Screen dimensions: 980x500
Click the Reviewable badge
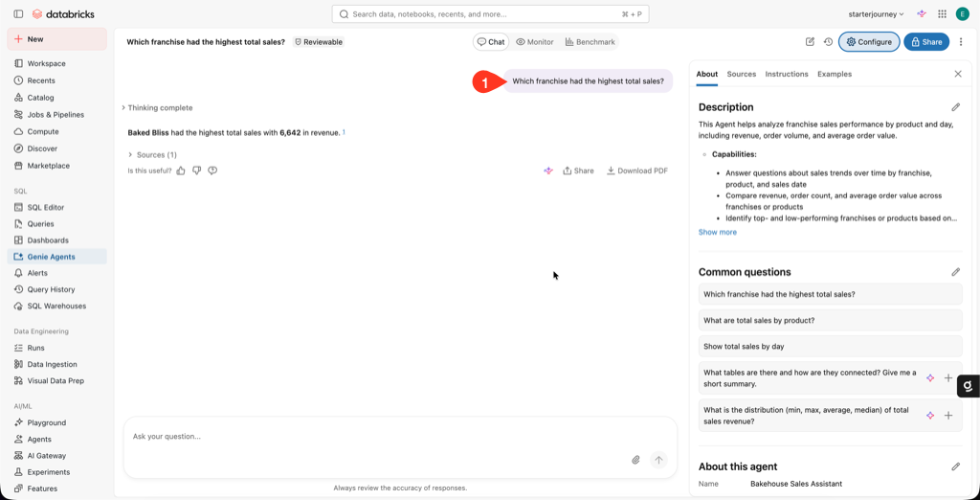coord(319,42)
